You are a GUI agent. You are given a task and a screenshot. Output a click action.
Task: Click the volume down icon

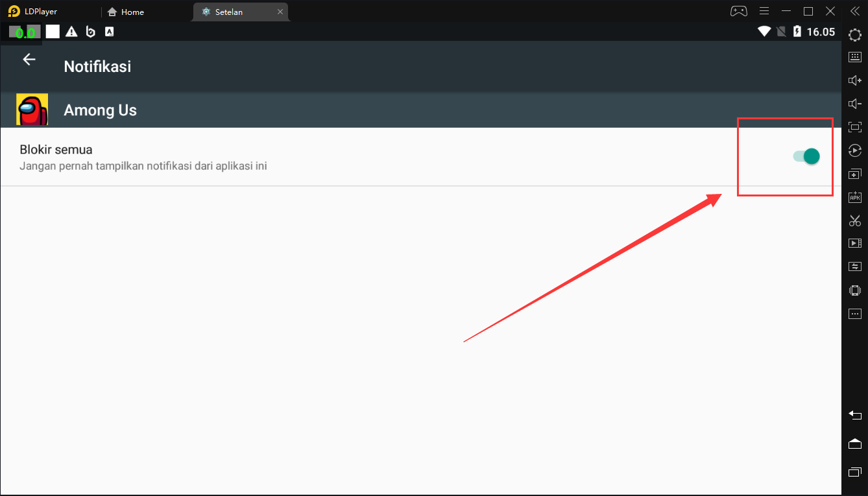(x=855, y=104)
